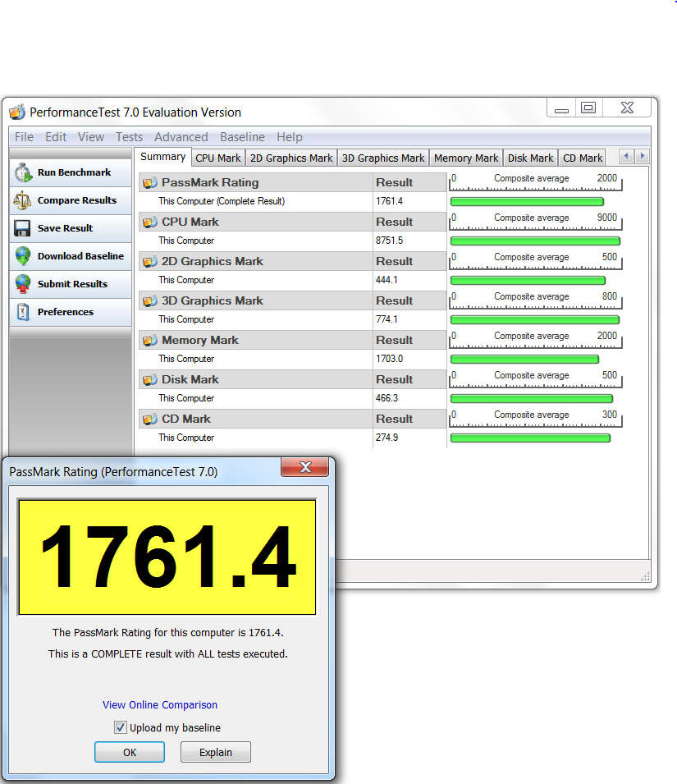The height and width of the screenshot is (784, 677).
Task: Click the Preferences label
Action: (66, 312)
